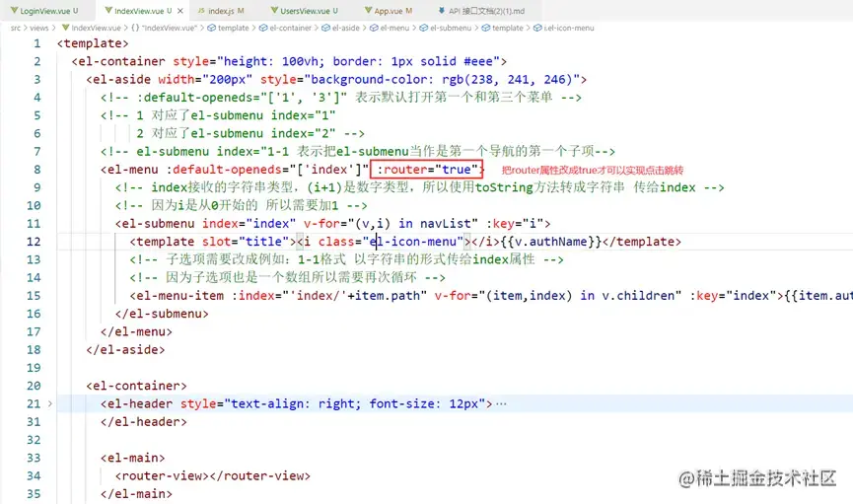Place cursor on the opening <template> tag, line 1
This screenshot has width=853, height=504.
point(93,43)
